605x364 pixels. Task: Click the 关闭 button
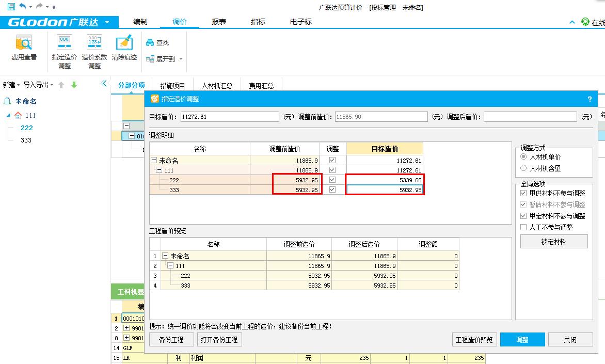[x=570, y=340]
